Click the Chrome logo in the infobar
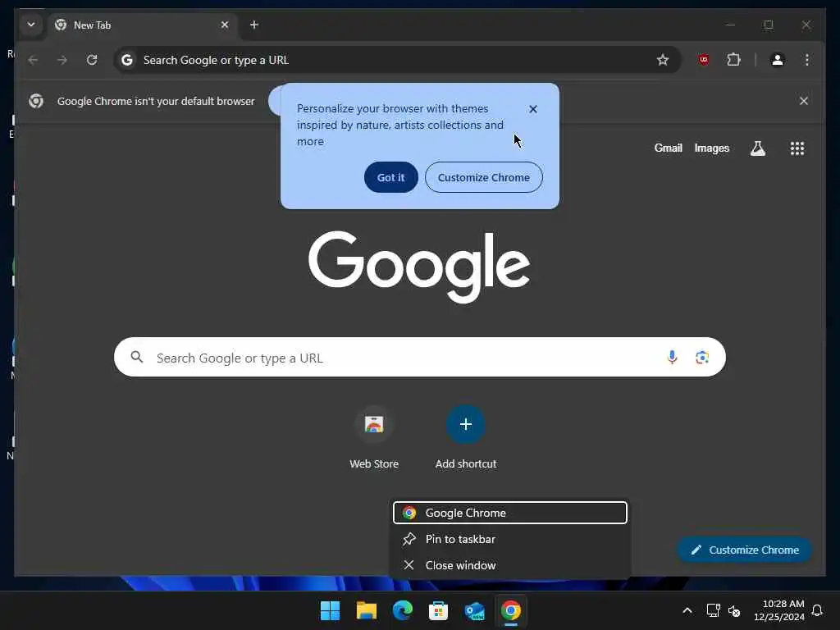 (x=36, y=101)
